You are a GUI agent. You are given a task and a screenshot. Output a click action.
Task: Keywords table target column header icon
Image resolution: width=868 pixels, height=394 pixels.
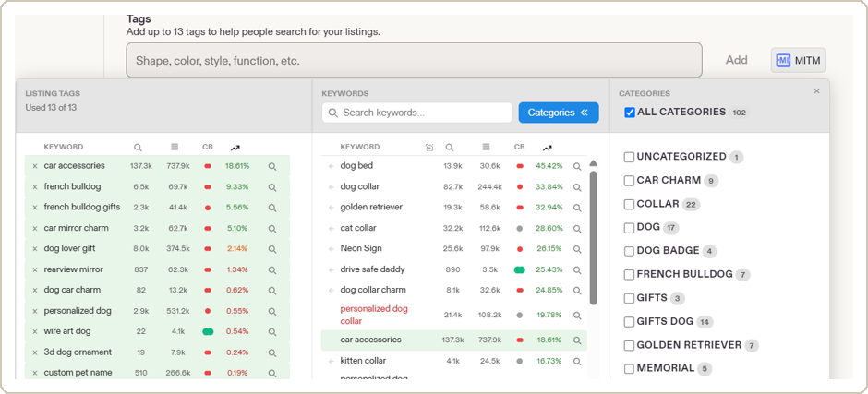(x=429, y=148)
